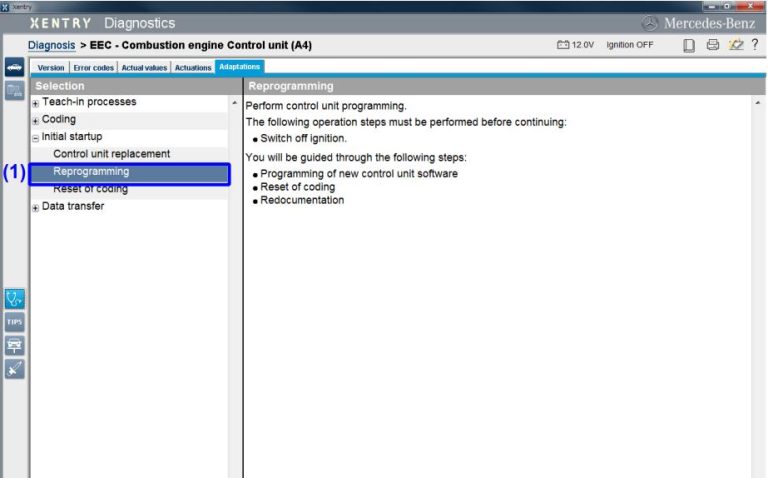Click the pencil notes icon in top bar
Image resolution: width=768 pixels, height=478 pixels.
(735, 45)
